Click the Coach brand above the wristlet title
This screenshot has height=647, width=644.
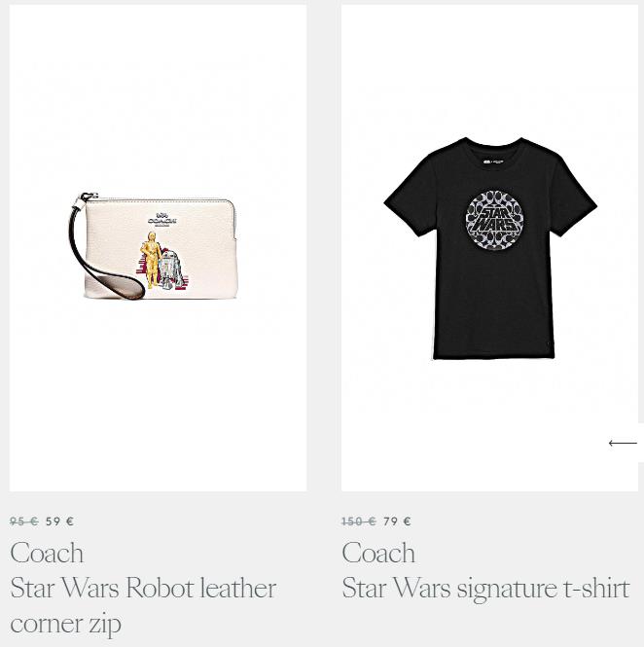tap(47, 553)
